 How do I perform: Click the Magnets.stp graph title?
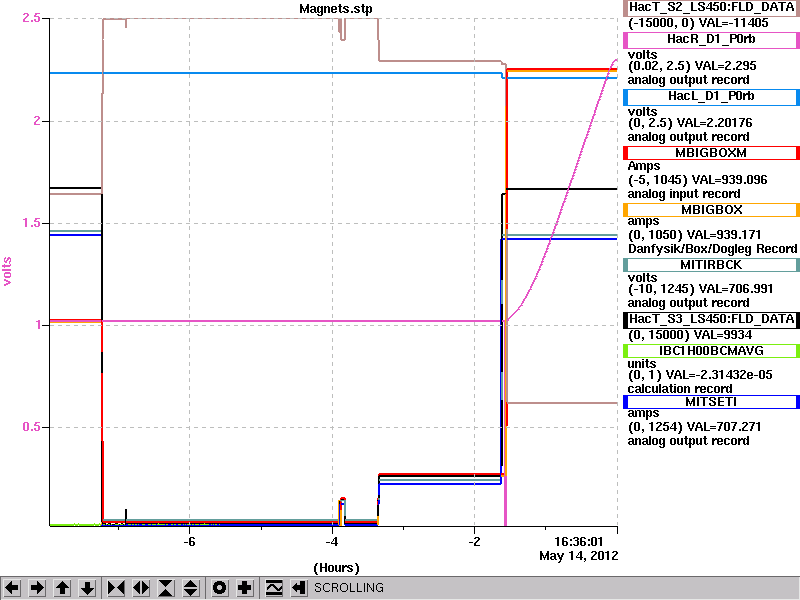(336, 9)
